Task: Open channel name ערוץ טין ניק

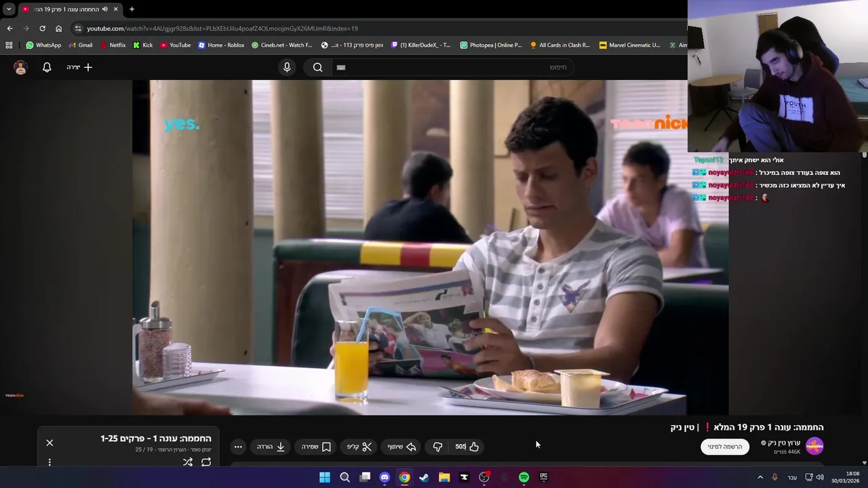Action: coord(783,443)
